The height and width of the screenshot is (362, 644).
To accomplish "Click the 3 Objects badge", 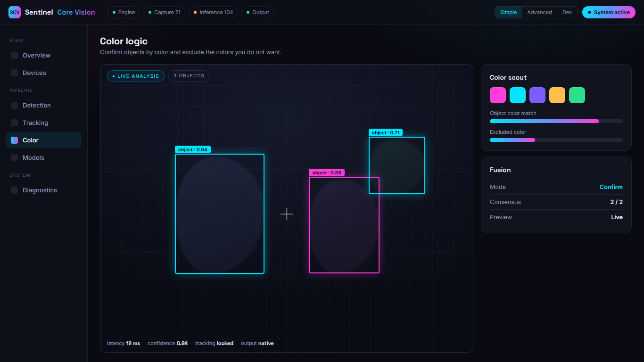I will tap(189, 76).
